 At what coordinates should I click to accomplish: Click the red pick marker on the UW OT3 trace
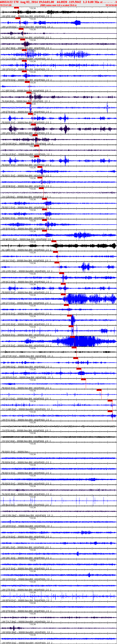click(x=63, y=295)
